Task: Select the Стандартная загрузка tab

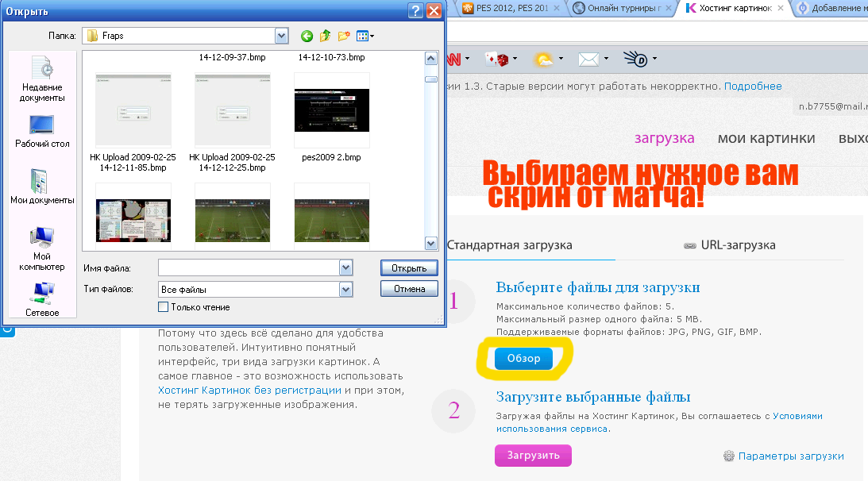Action: point(509,245)
